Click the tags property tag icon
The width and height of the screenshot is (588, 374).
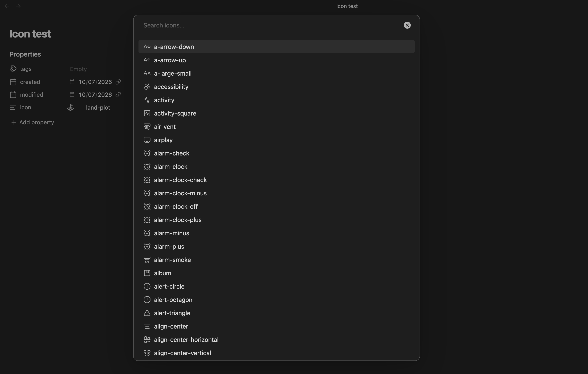point(13,69)
